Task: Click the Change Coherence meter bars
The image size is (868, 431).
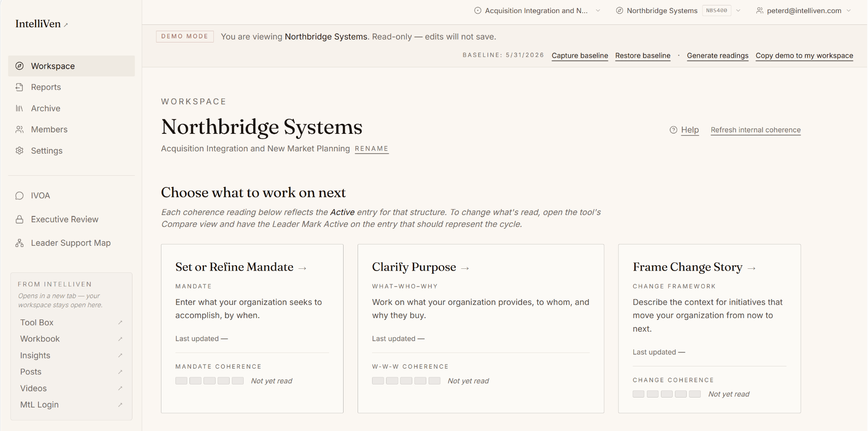Action: tap(667, 394)
